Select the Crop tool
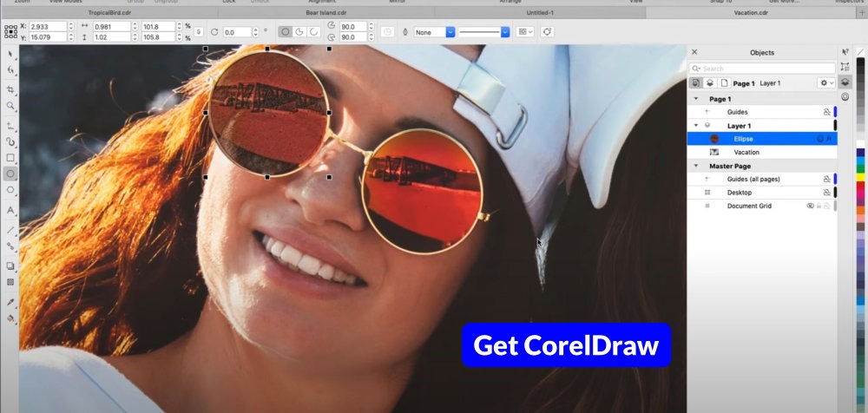The height and width of the screenshot is (413, 868). point(10,89)
